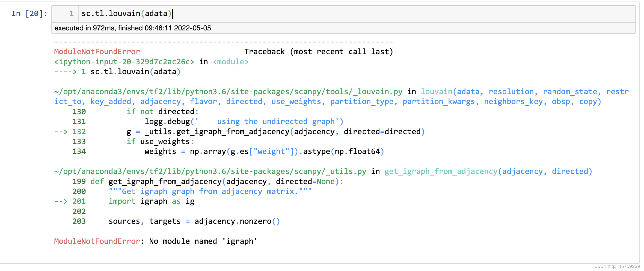Click line 134 'weights = np.array' text
644x271 pixels.
[x=228, y=152]
